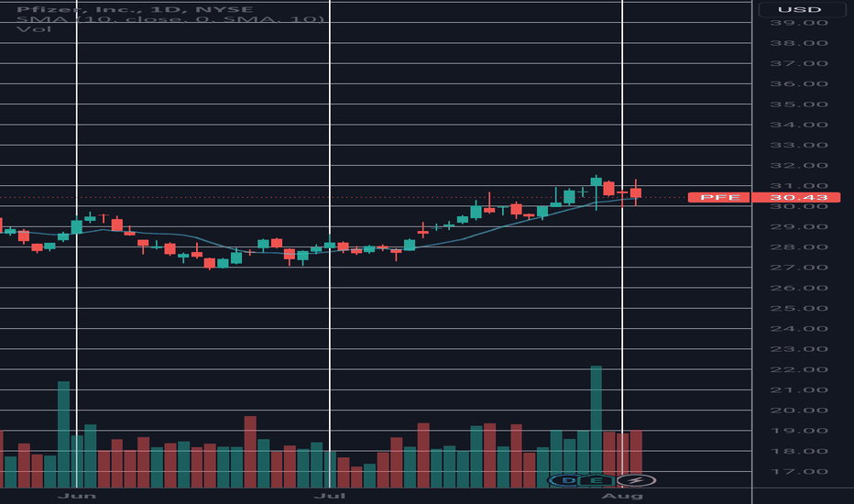The image size is (854, 504).
Task: Select the SMA 10 close indicator legend
Action: pyautogui.click(x=170, y=19)
